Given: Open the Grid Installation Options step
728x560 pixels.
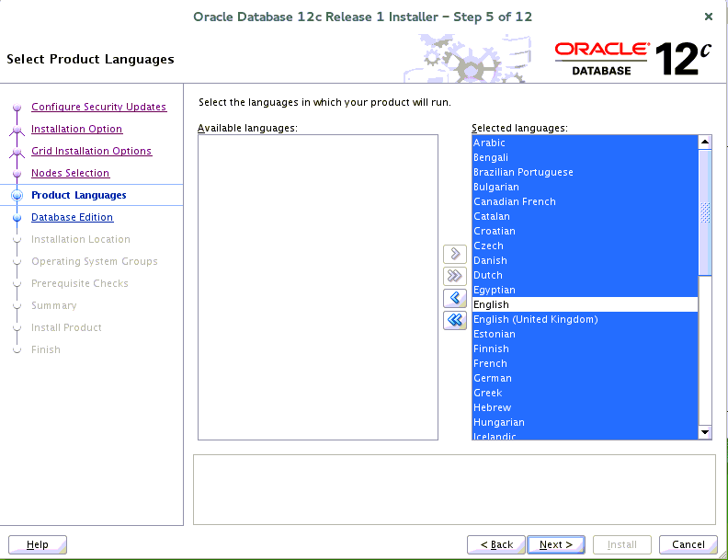Looking at the screenshot, I should pyautogui.click(x=91, y=151).
